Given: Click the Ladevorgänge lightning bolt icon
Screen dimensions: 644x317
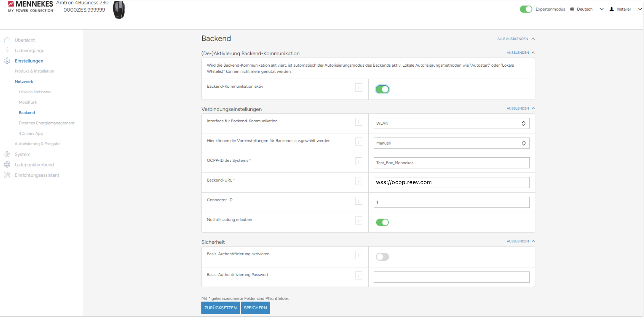Looking at the screenshot, I should pos(7,50).
